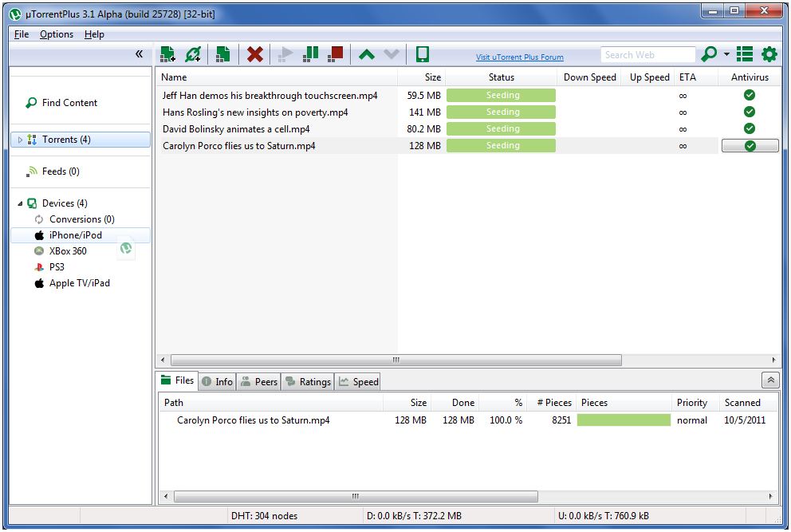Click the red X Remove torrent icon
Viewport: 791px width, 532px height.
click(x=254, y=54)
